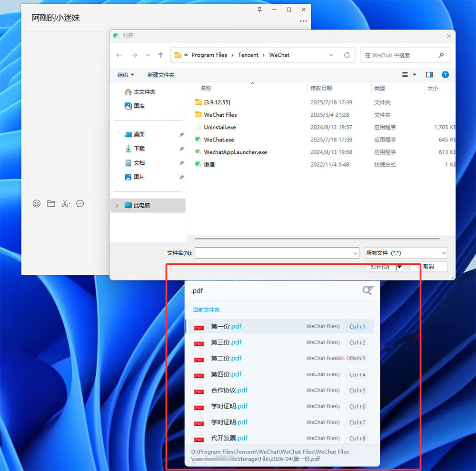Select the 微信 shortcut file
Image resolution: width=476 pixels, height=471 pixels.
[209, 165]
